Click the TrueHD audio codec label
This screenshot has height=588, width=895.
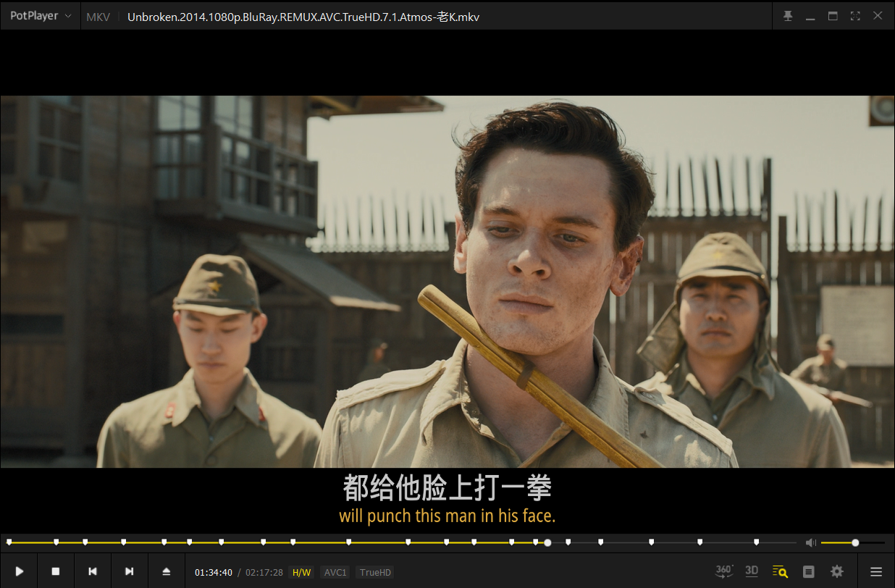click(375, 572)
